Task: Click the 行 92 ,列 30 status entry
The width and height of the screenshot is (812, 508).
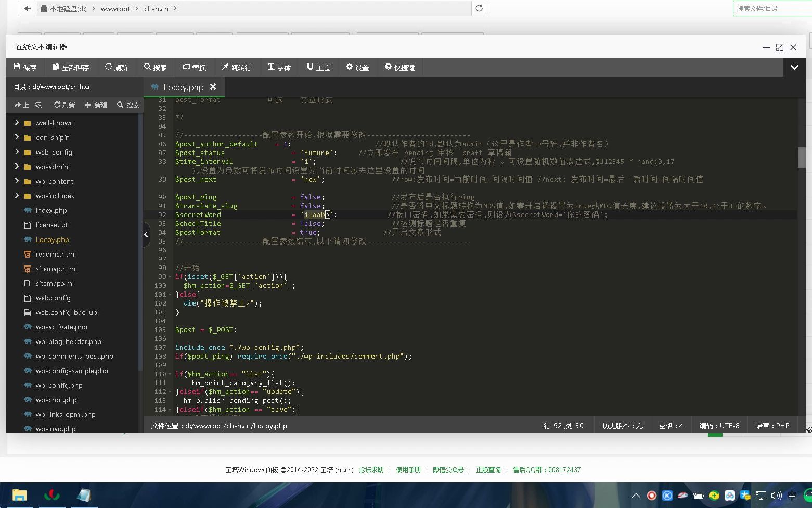Action: click(563, 426)
